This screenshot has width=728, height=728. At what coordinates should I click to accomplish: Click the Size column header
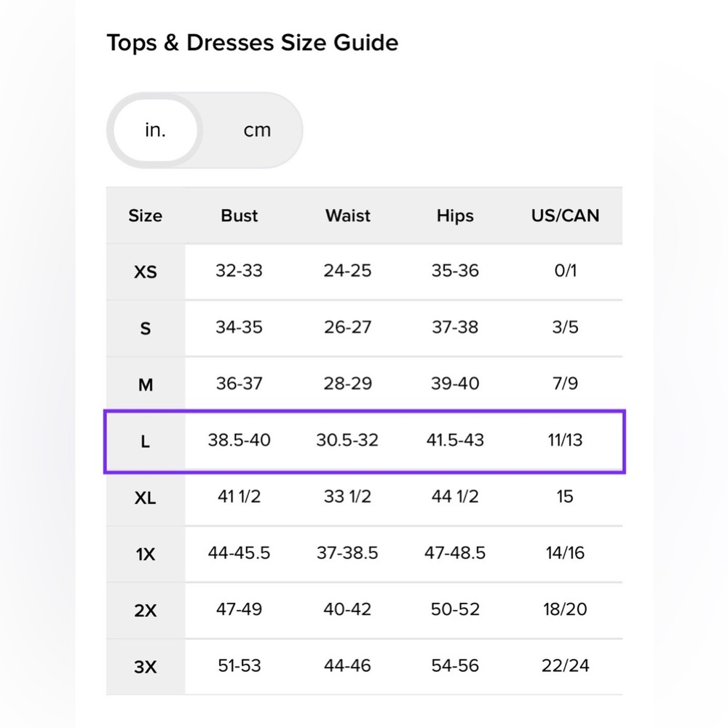coord(146,216)
